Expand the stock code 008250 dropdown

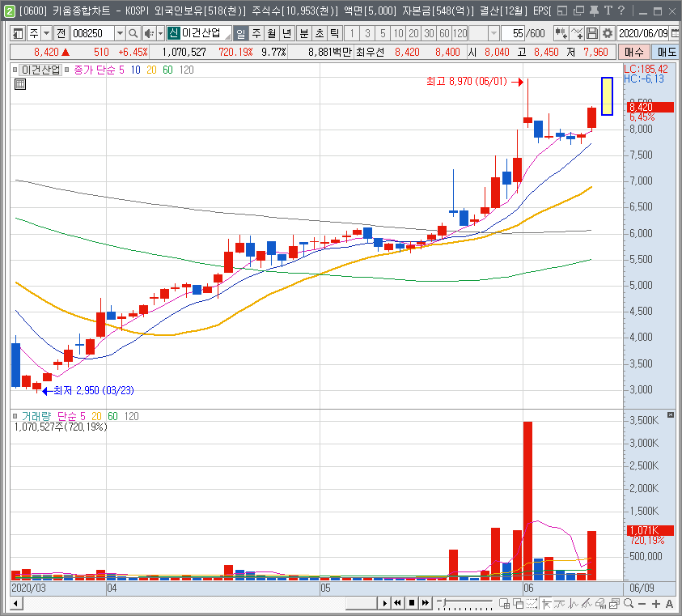120,33
